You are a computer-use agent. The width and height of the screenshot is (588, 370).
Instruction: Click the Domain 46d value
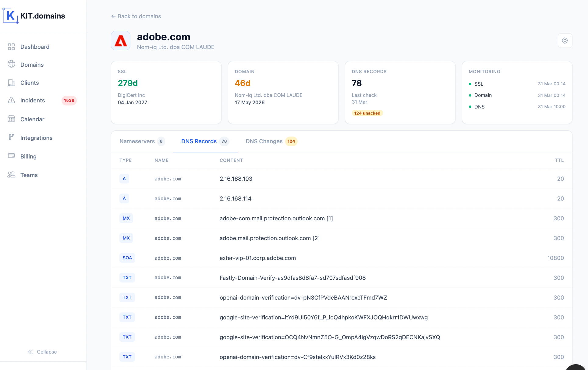point(243,83)
